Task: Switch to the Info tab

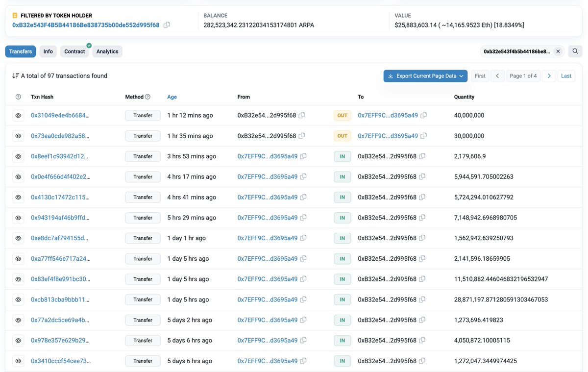Action: [x=48, y=51]
